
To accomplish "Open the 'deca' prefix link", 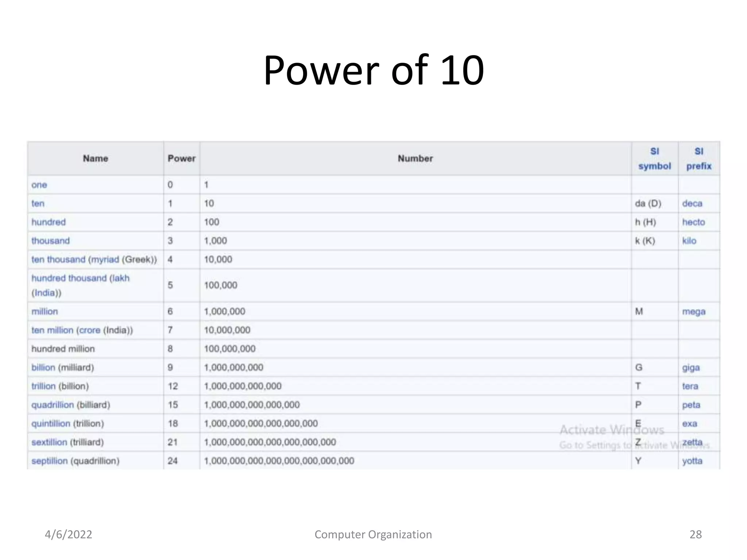I will pos(692,203).
